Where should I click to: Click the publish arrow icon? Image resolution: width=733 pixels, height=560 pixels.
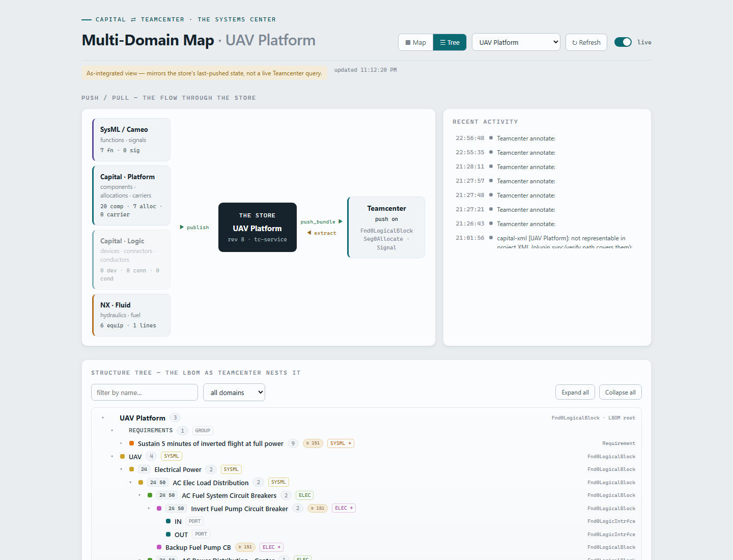pyautogui.click(x=182, y=227)
